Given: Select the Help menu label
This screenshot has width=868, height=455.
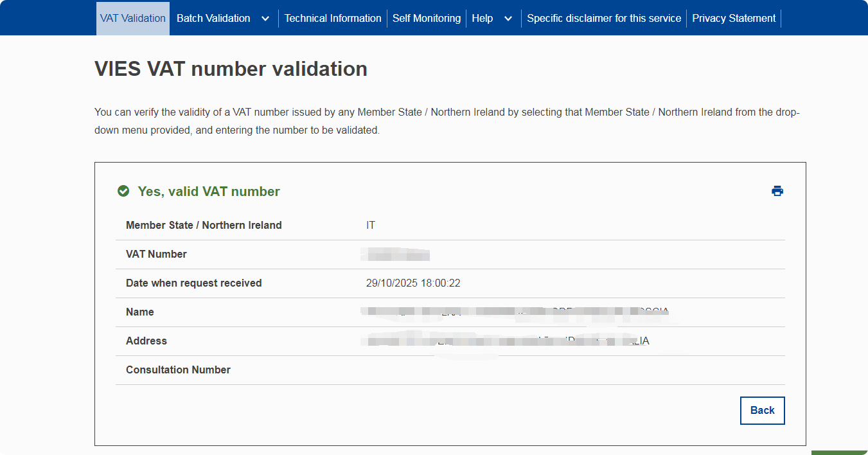Looking at the screenshot, I should click(483, 19).
